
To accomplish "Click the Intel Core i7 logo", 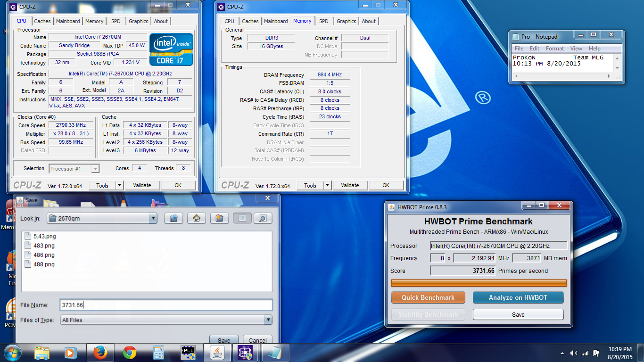I will pyautogui.click(x=171, y=49).
